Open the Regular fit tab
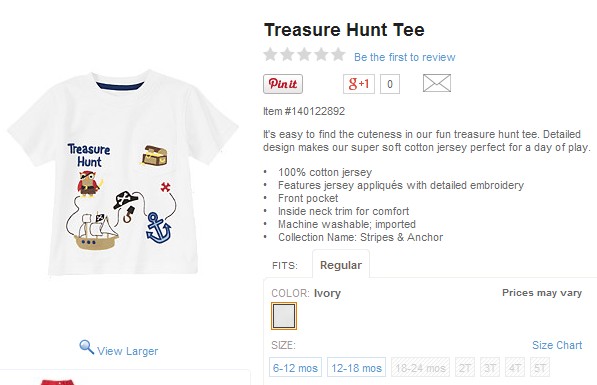This screenshot has height=385, width=597. [341, 265]
